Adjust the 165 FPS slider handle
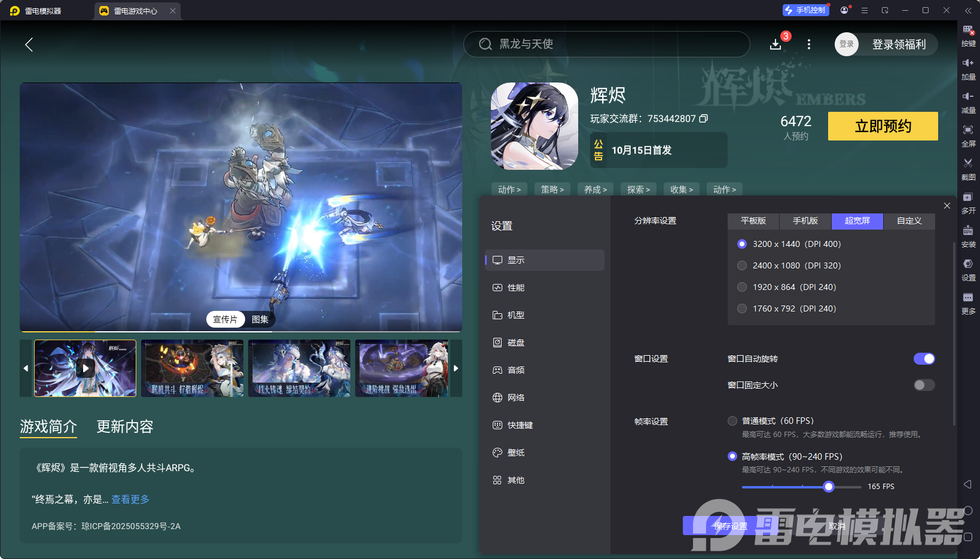 coord(829,487)
